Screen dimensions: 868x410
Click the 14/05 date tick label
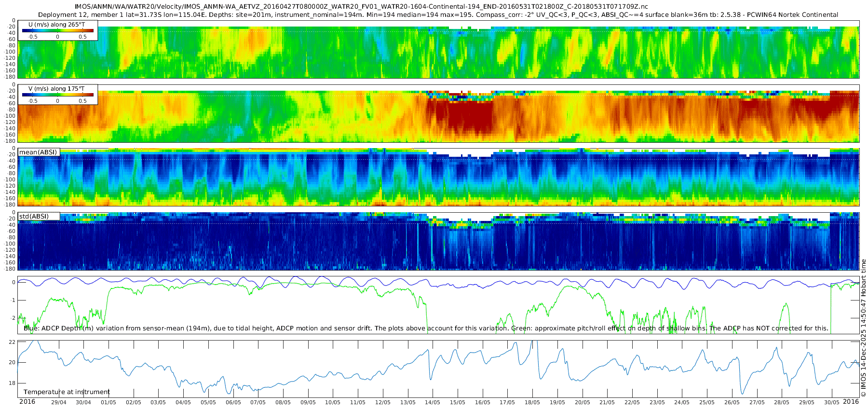click(x=433, y=403)
